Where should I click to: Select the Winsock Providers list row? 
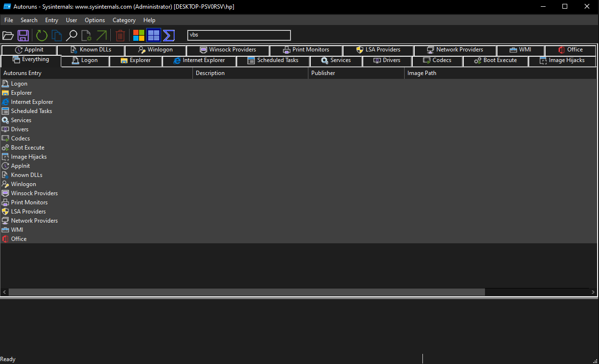click(x=298, y=193)
